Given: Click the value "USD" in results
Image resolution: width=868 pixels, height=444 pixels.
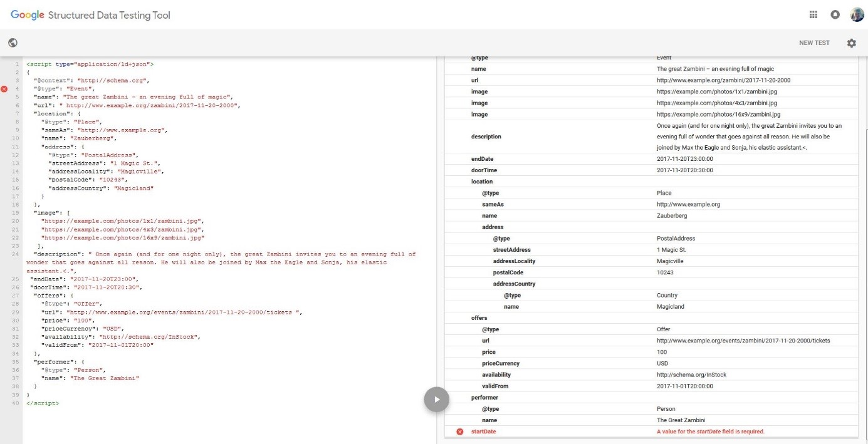Looking at the screenshot, I should click(662, 364).
